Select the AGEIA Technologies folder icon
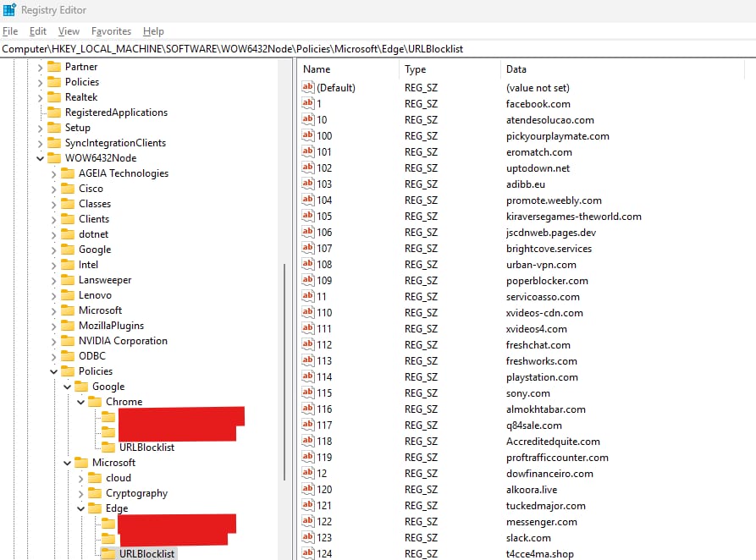756x560 pixels. pos(68,173)
